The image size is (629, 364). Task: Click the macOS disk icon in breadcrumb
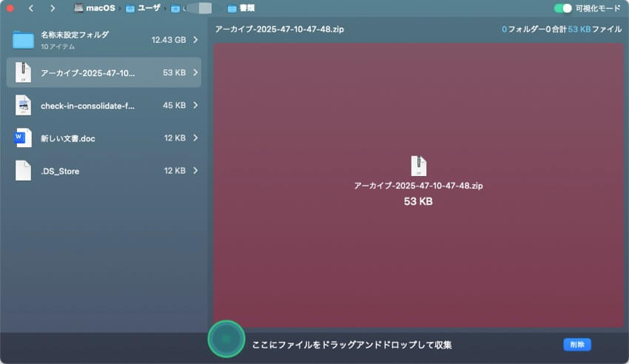(78, 8)
